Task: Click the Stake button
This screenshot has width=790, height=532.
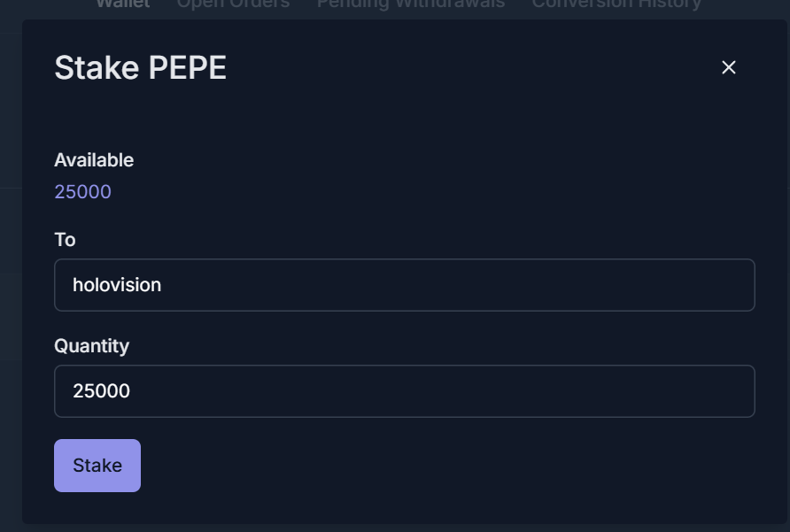Action: pos(97,466)
